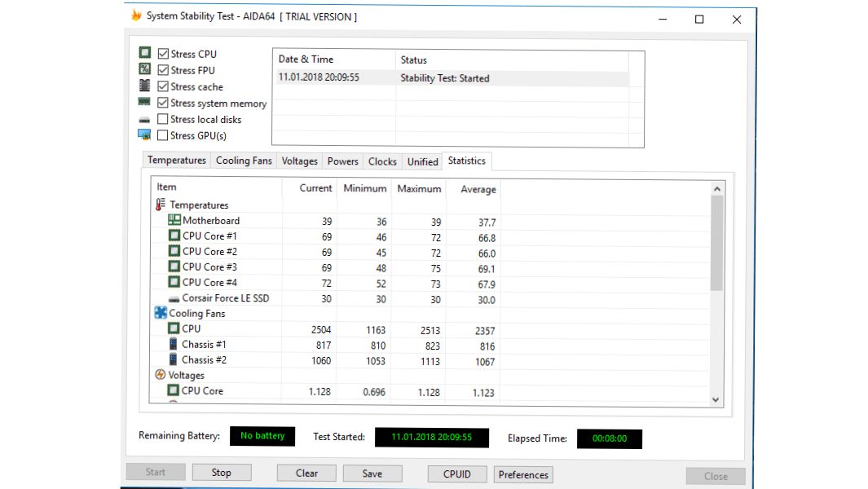The width and height of the screenshot is (868, 489).
Task: Click the local disks drive icon
Action: 144,120
